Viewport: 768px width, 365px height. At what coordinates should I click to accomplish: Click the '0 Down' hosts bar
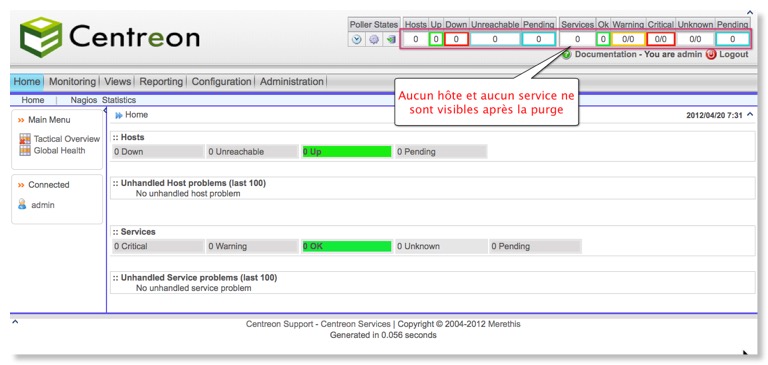(x=158, y=152)
